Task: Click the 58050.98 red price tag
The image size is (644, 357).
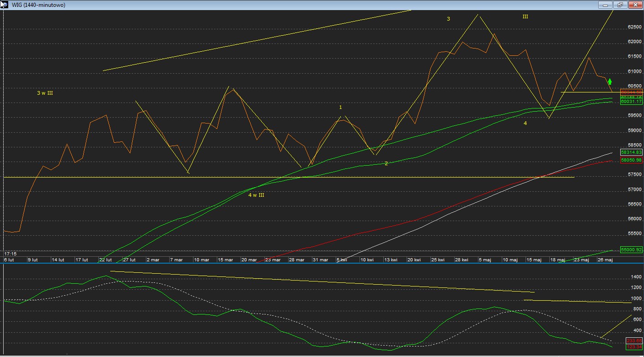Action: pyautogui.click(x=631, y=160)
